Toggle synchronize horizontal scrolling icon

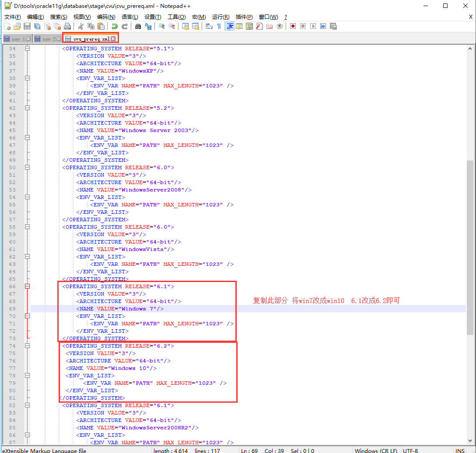click(x=196, y=26)
